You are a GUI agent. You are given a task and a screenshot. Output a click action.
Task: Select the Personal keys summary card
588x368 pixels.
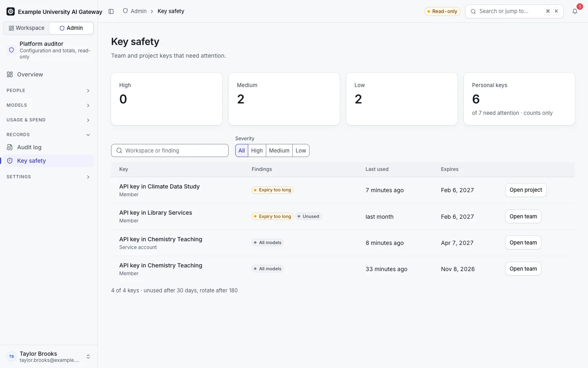pyautogui.click(x=519, y=99)
